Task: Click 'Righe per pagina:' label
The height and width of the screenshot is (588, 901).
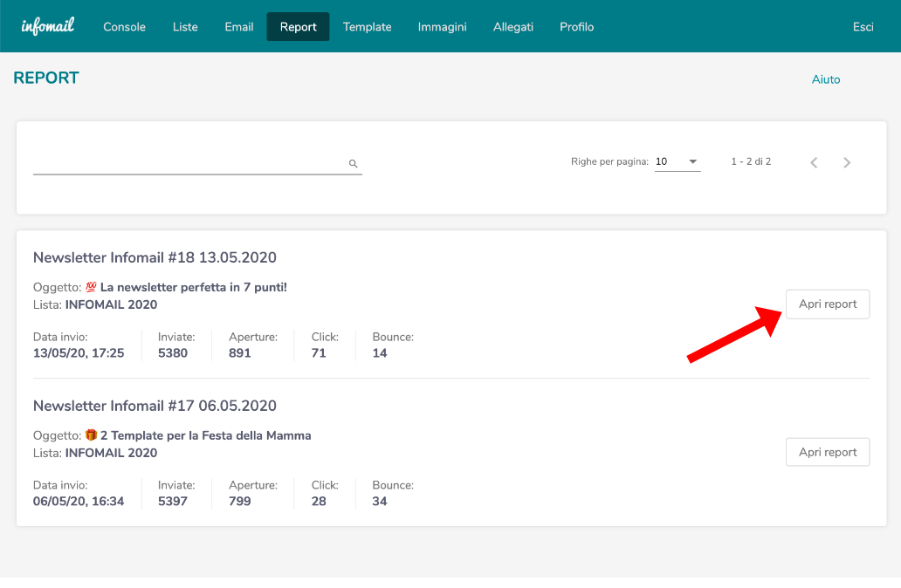Action: pos(609,162)
